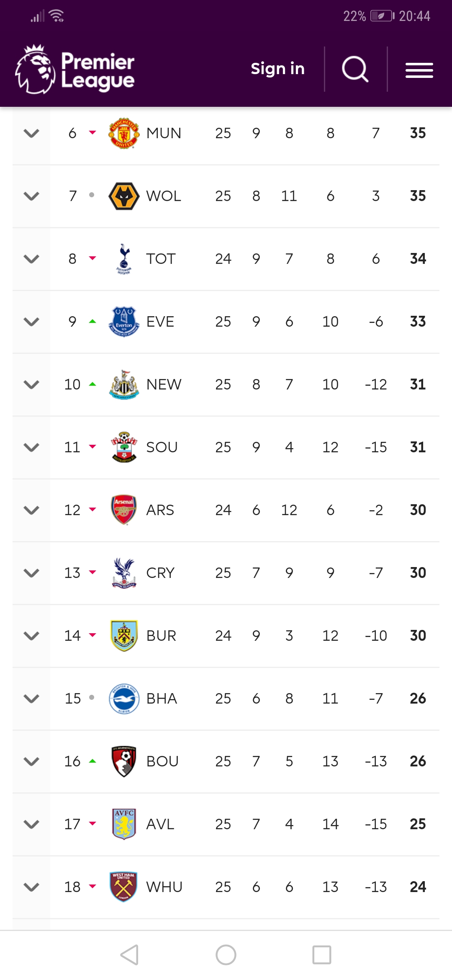Open the search magnifier icon
Screen dimensions: 452x980
coord(355,69)
